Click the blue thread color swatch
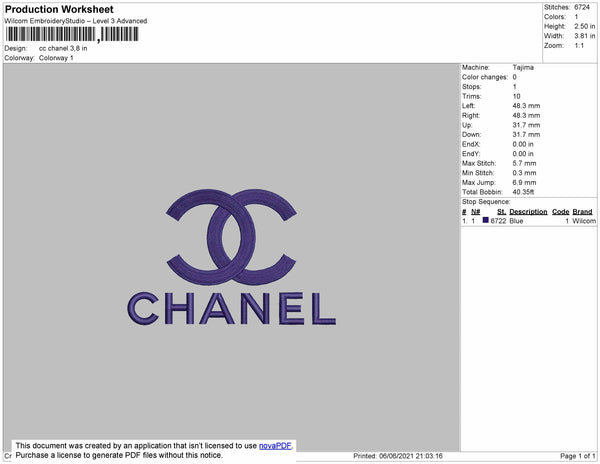Screen dimensions: 600x464 486,220
